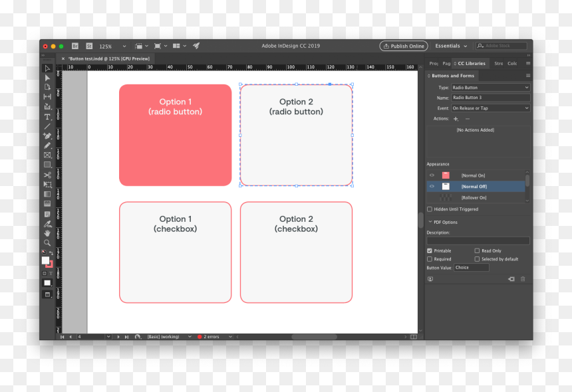Collapse the PDF Options section

click(x=430, y=222)
